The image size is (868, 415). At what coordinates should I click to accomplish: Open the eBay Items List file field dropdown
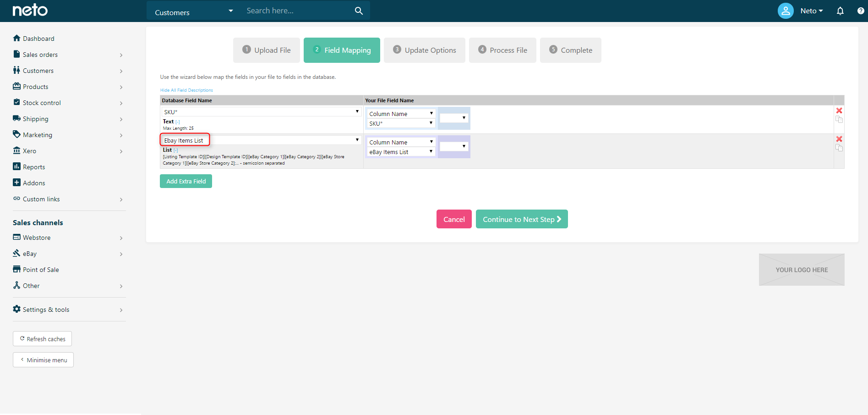tap(401, 152)
